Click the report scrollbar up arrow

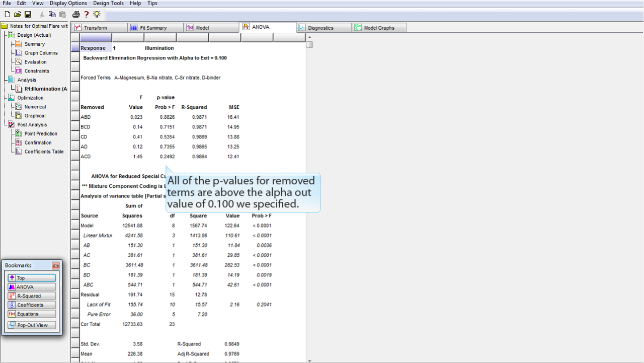pos(309,37)
